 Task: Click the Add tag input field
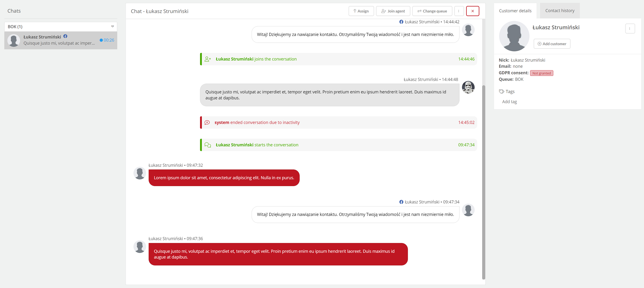click(509, 102)
